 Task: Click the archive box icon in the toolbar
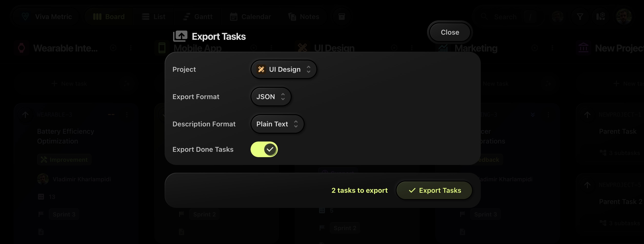pos(342,16)
